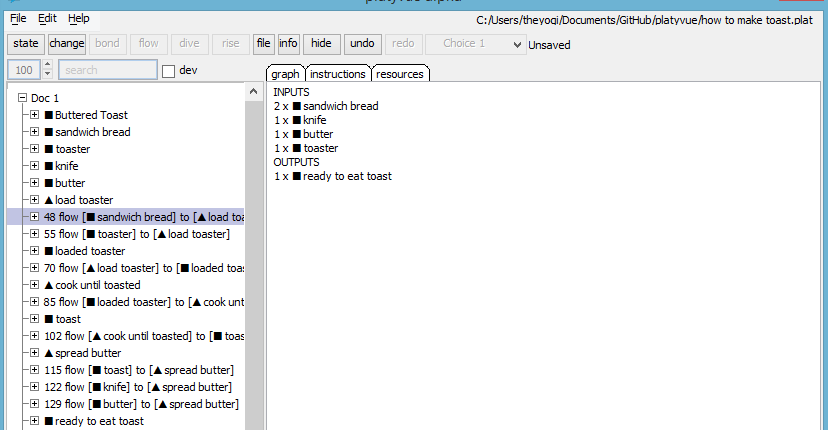Click the file toolbar button
Viewport: 828px width, 430px height.
pyautogui.click(x=263, y=44)
